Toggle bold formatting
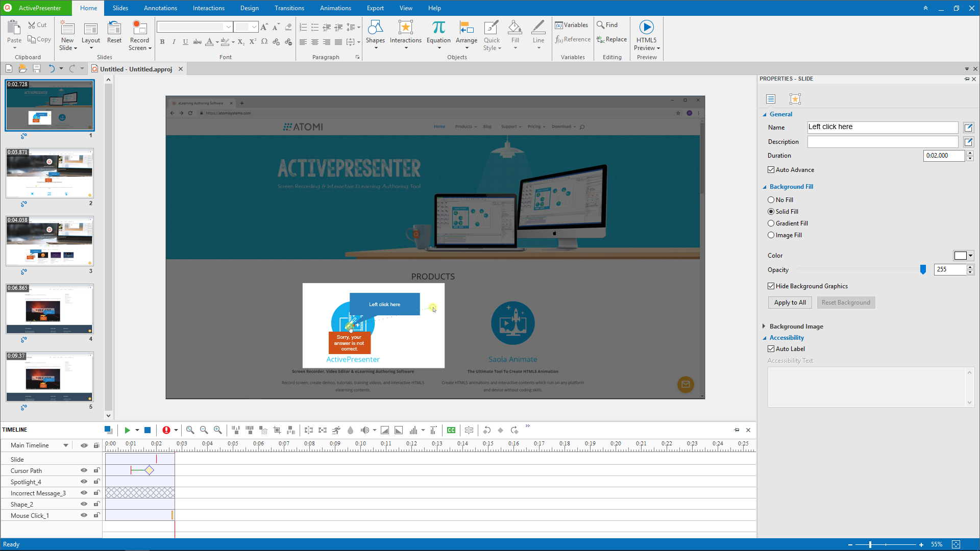The image size is (980, 551). pyautogui.click(x=162, y=42)
